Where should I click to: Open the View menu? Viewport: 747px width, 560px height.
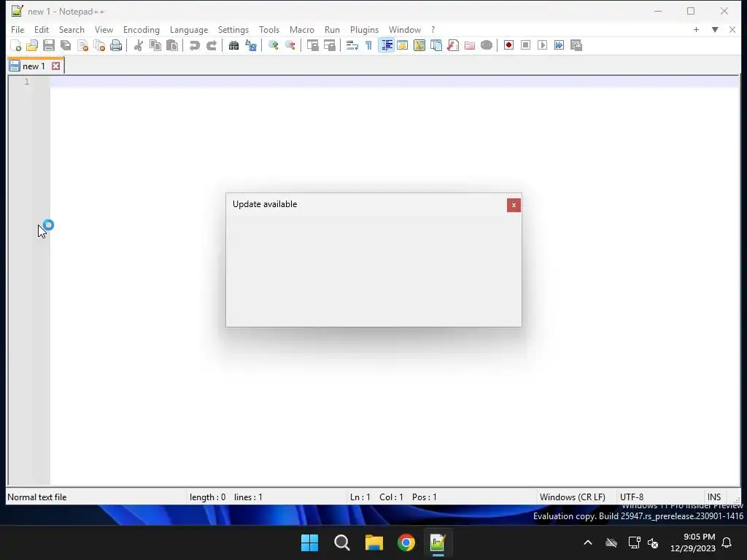coord(104,29)
